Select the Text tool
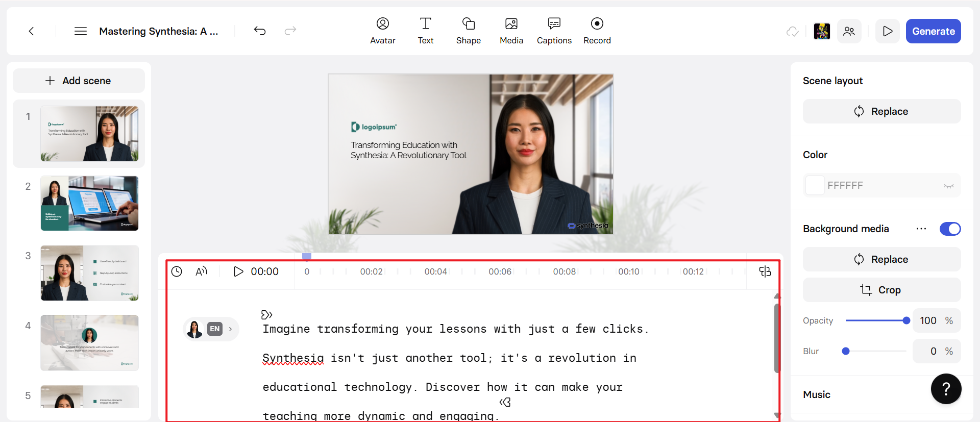The height and width of the screenshot is (422, 980). coord(426,31)
